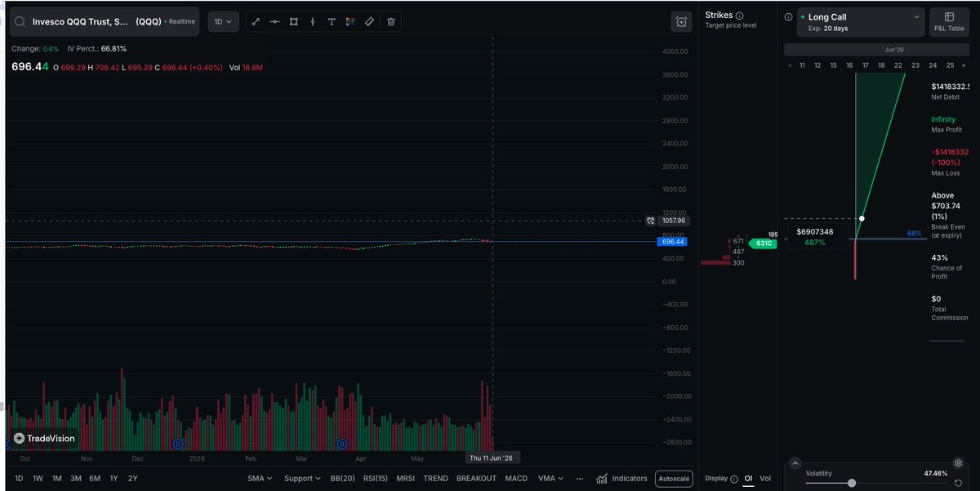
Task: Select the text annotation tool
Action: tap(332, 22)
